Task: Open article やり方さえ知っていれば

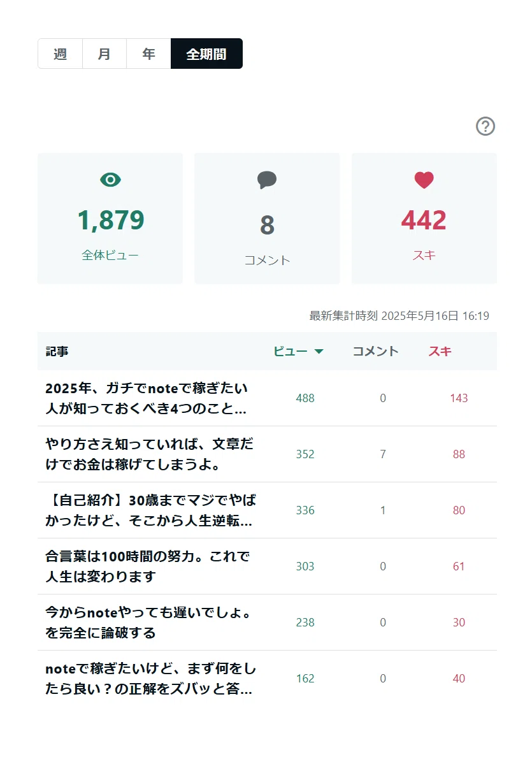Action: (x=149, y=454)
